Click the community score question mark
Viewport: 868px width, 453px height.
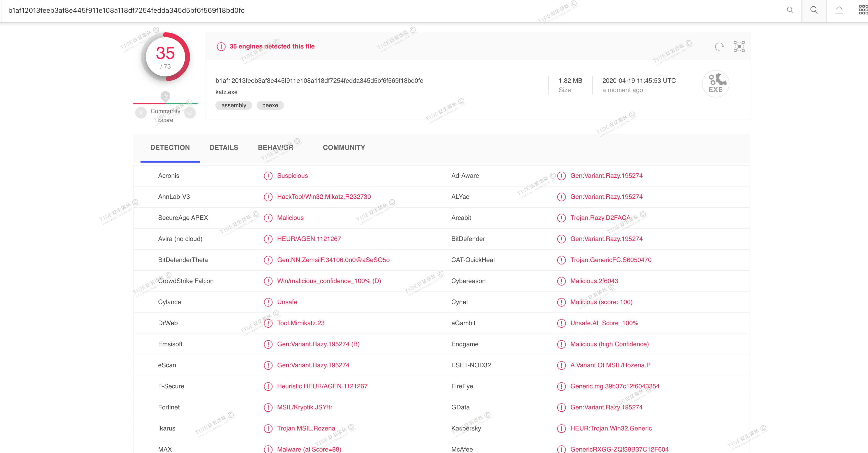[x=165, y=96]
